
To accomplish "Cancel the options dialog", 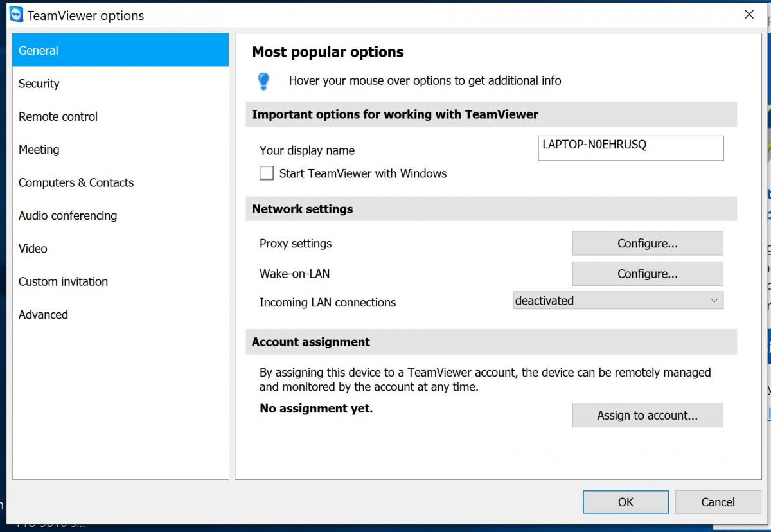I will point(718,502).
